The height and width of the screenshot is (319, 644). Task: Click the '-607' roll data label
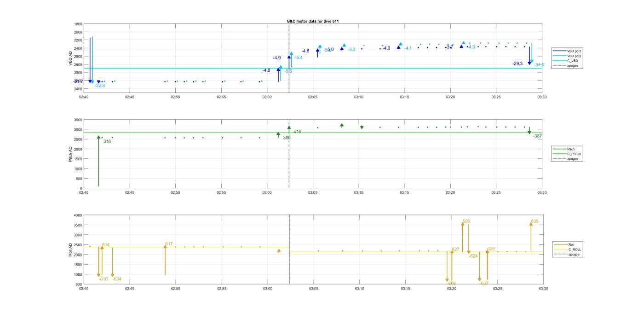(484, 284)
